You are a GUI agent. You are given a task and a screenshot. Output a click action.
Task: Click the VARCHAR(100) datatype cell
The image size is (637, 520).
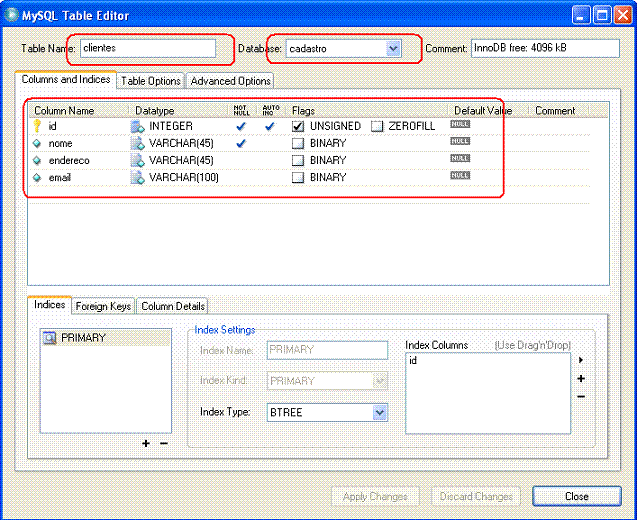(x=184, y=178)
